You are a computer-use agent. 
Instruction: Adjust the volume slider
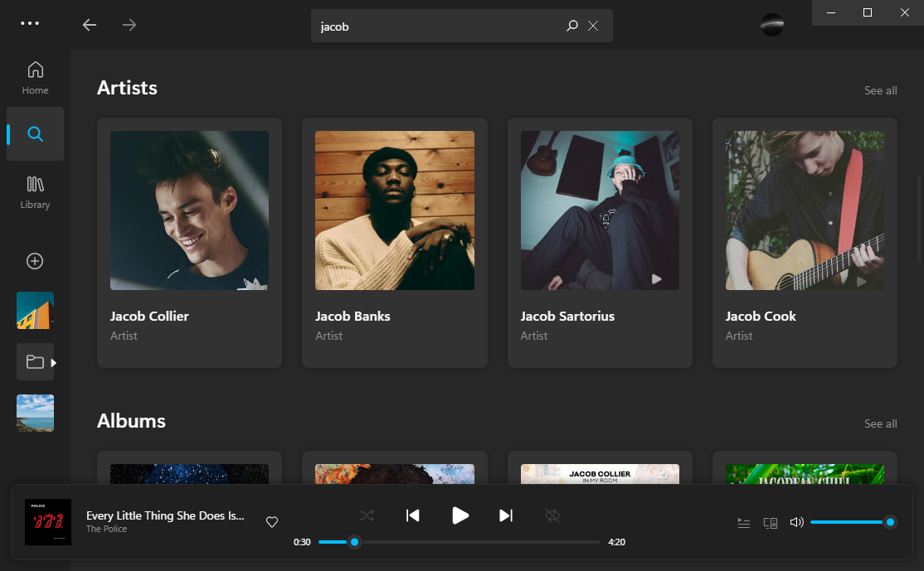(853, 522)
